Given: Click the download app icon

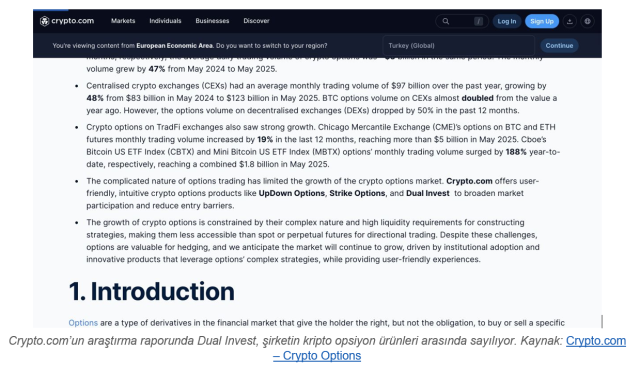Looking at the screenshot, I should pyautogui.click(x=569, y=21).
